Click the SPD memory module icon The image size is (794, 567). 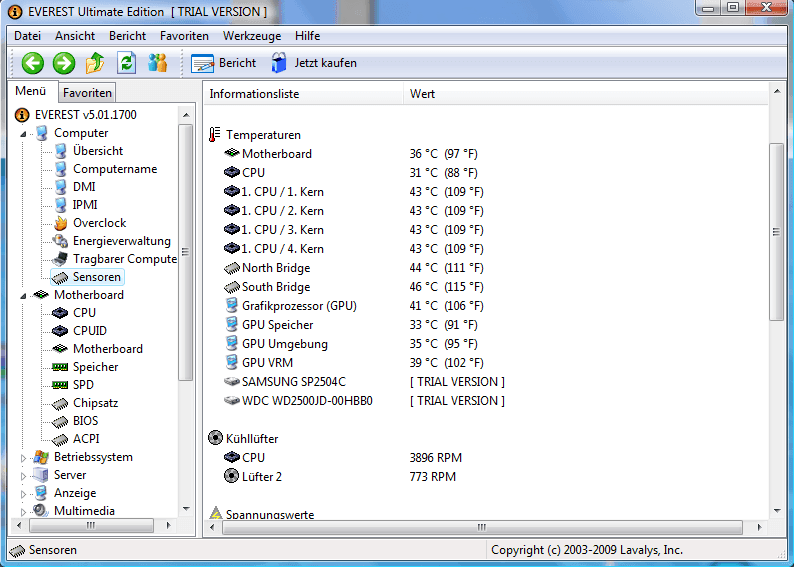pos(60,385)
